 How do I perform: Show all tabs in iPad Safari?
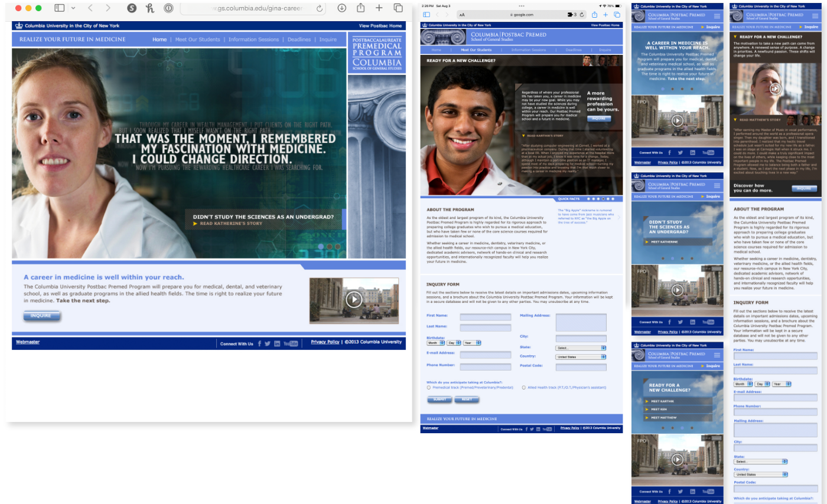617,15
